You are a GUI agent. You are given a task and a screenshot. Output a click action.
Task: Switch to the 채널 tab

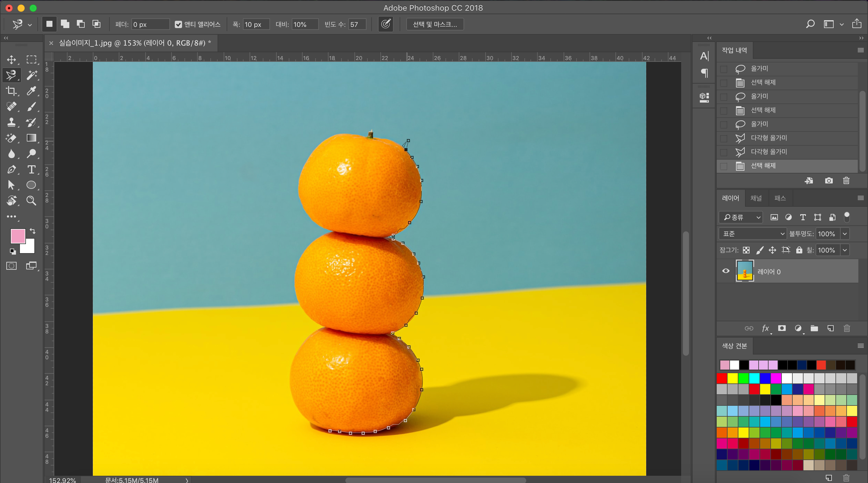tap(756, 198)
